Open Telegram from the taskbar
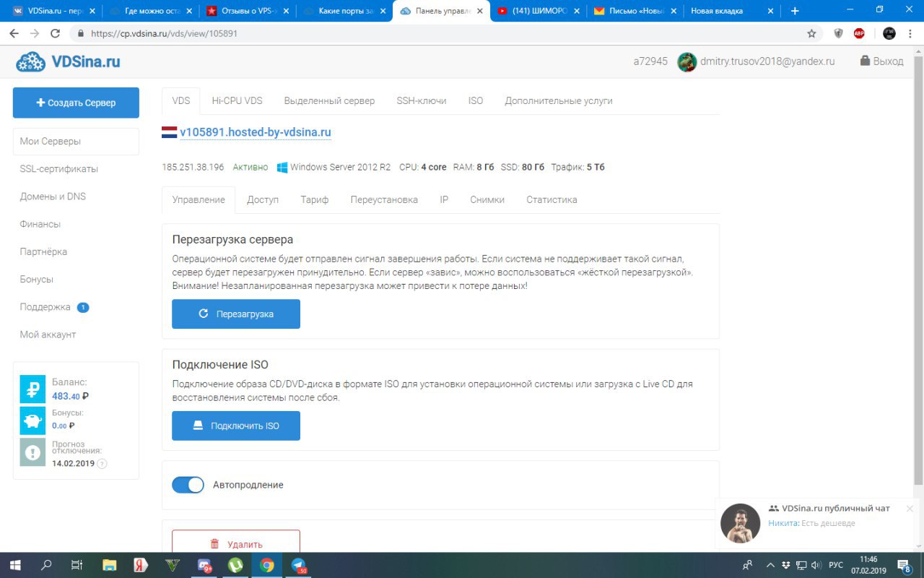 (299, 565)
